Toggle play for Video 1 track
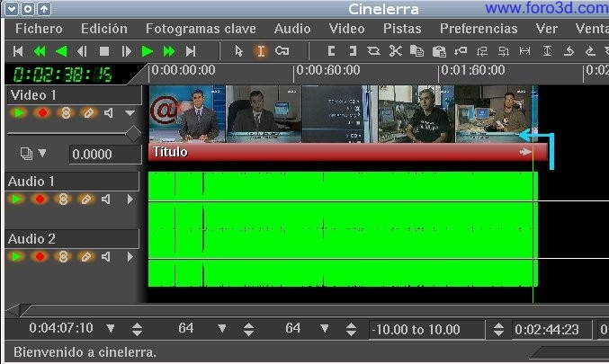609x364 pixels. (18, 113)
